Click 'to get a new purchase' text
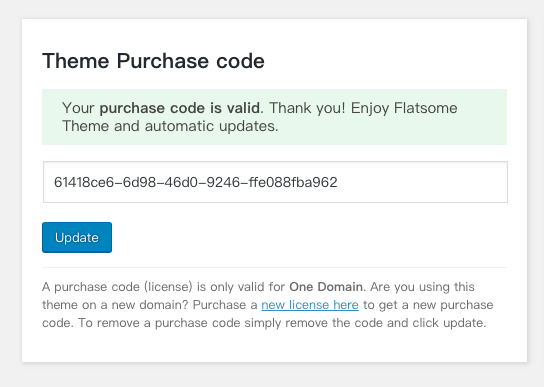Viewport: 544px width, 387px height. [x=428, y=305]
